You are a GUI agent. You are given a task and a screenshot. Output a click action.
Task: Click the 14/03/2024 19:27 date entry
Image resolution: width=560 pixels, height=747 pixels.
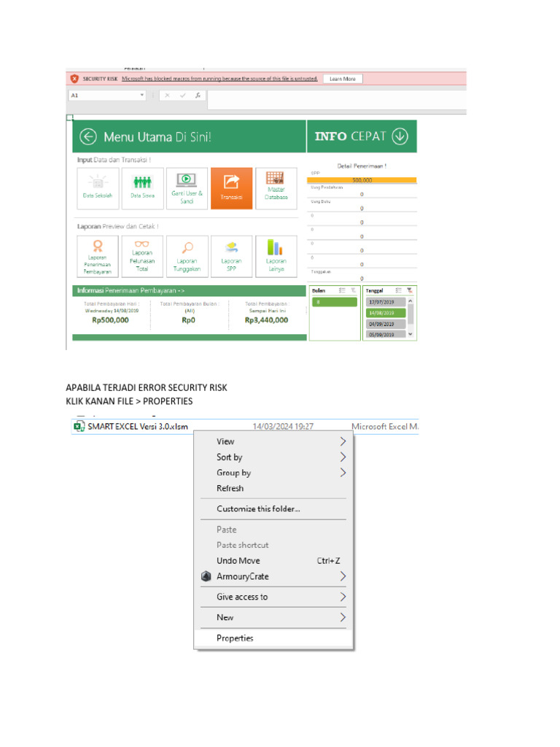coord(283,426)
